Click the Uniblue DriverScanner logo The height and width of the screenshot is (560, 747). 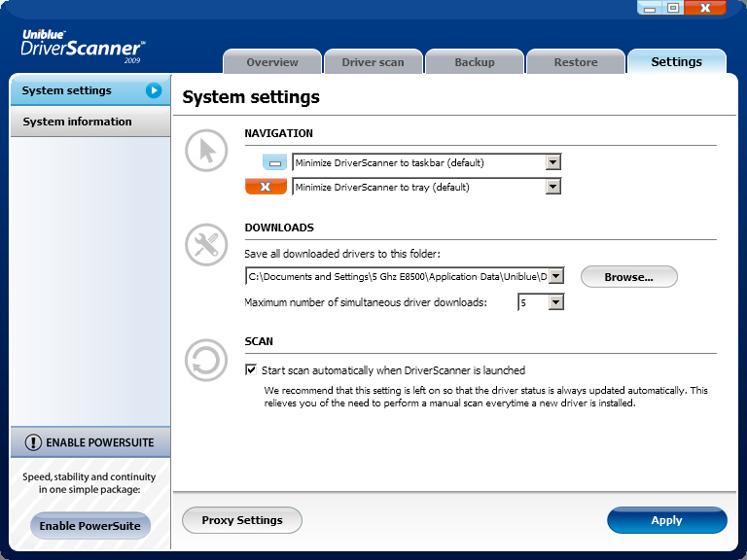click(83, 46)
